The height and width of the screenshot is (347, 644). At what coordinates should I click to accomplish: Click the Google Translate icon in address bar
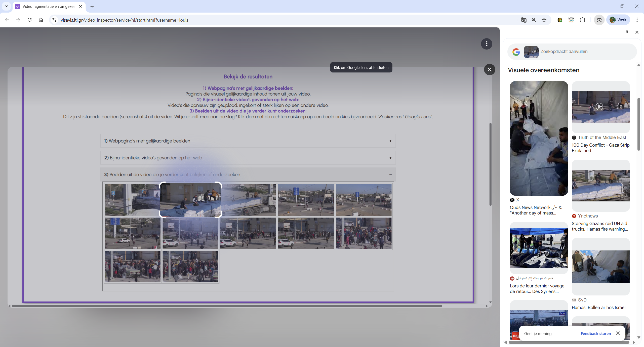[x=524, y=20]
